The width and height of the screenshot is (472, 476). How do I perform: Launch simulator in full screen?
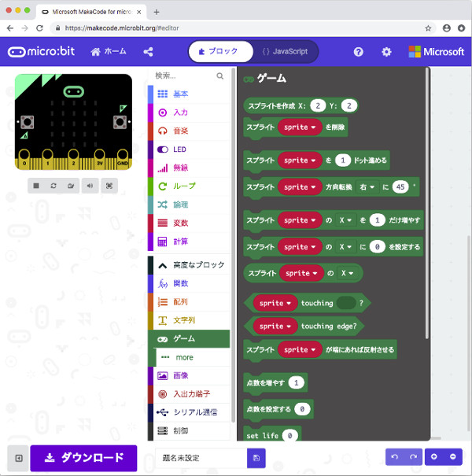click(109, 186)
